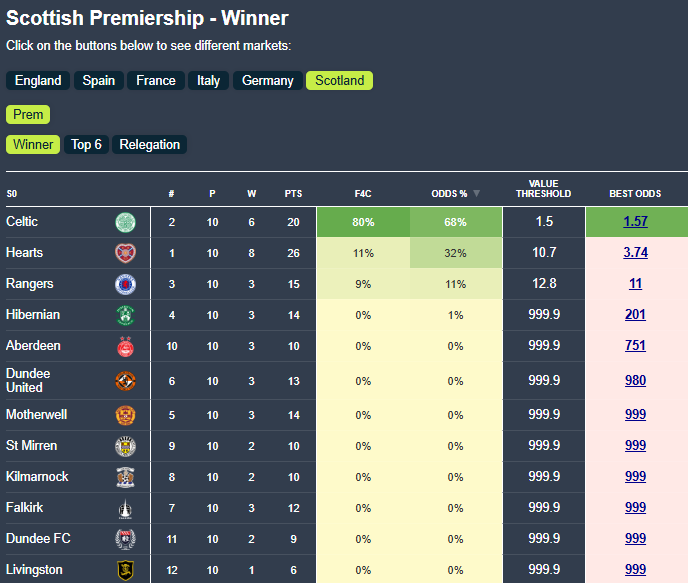Click the Hearts club crest icon

click(125, 253)
